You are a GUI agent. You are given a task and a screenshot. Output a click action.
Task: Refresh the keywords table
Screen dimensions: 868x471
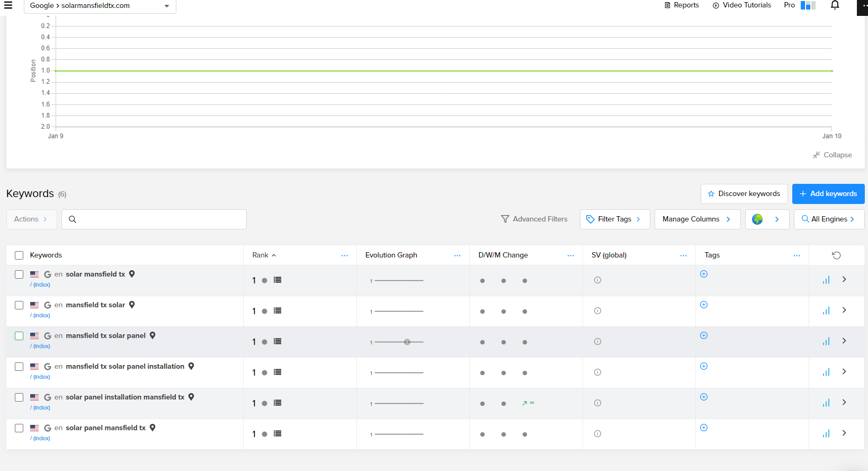pos(836,255)
